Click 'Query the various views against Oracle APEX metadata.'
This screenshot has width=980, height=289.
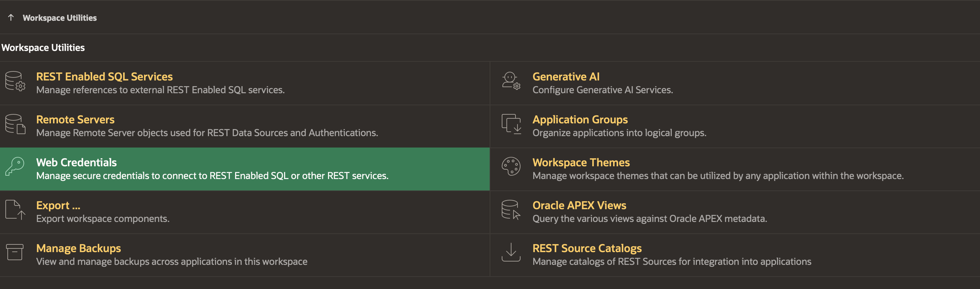pyautogui.click(x=650, y=219)
